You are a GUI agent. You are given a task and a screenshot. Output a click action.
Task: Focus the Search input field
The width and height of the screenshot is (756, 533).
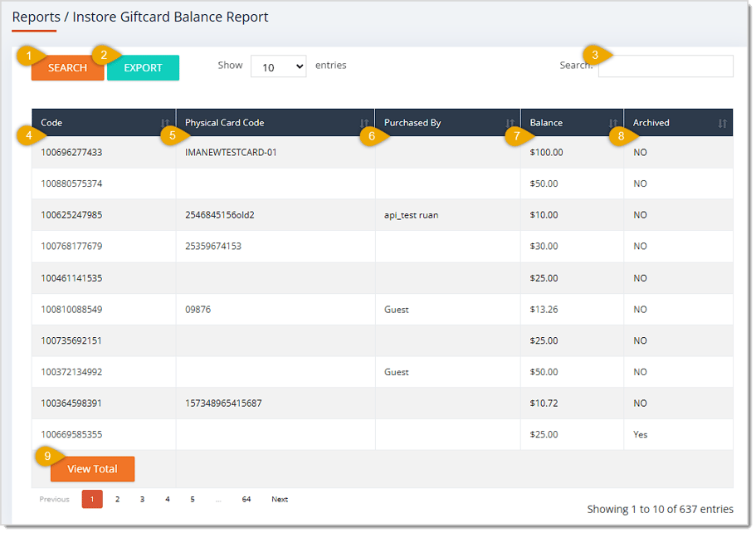pyautogui.click(x=666, y=66)
